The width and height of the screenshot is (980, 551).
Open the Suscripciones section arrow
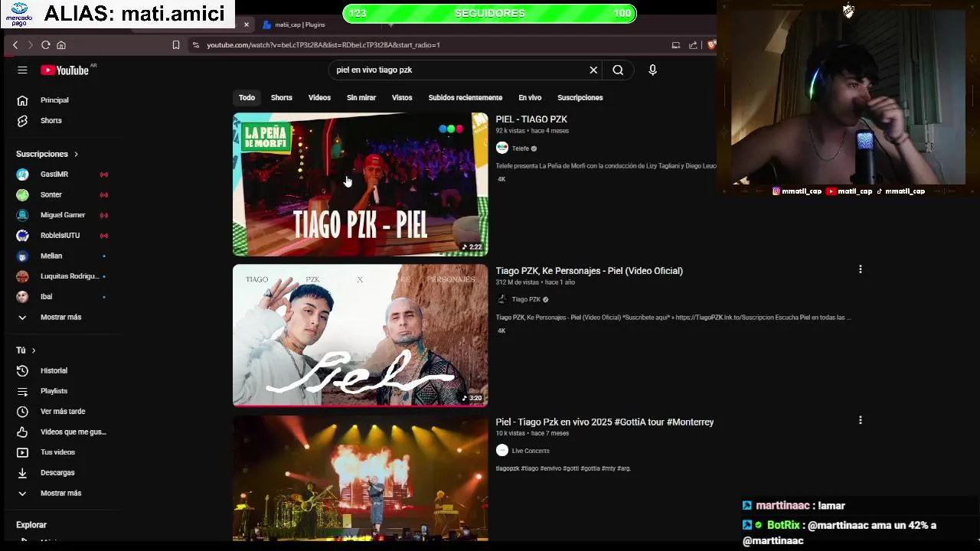pos(76,155)
